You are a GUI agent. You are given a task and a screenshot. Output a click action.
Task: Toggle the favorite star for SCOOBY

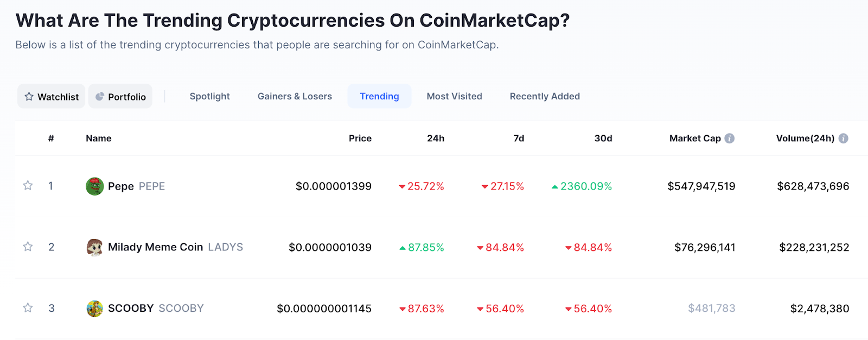click(x=28, y=308)
